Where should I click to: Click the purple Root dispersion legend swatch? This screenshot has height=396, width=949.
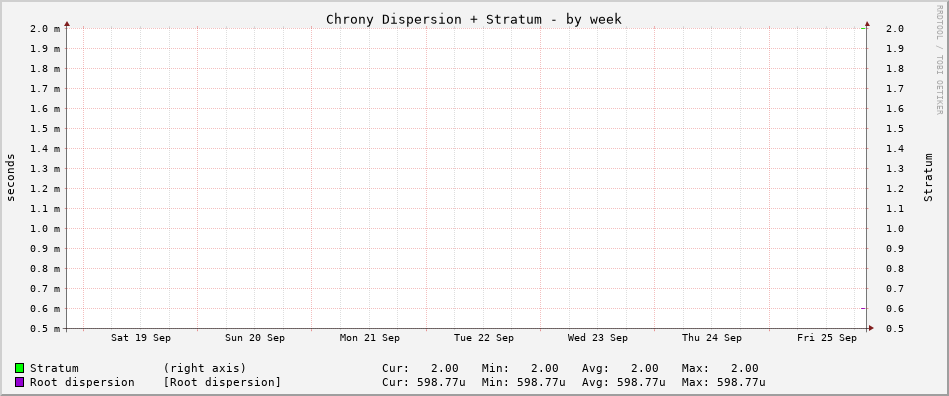pyautogui.click(x=19, y=382)
